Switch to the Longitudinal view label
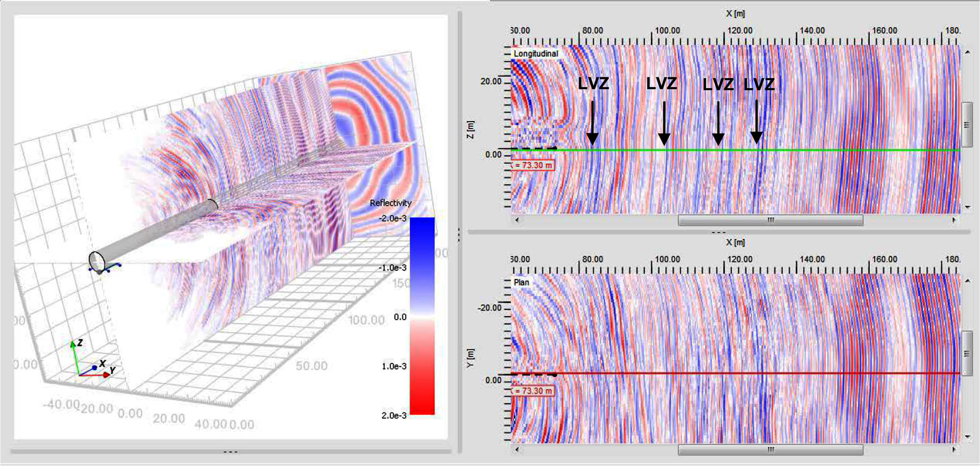Image resolution: width=980 pixels, height=466 pixels. pos(537,54)
